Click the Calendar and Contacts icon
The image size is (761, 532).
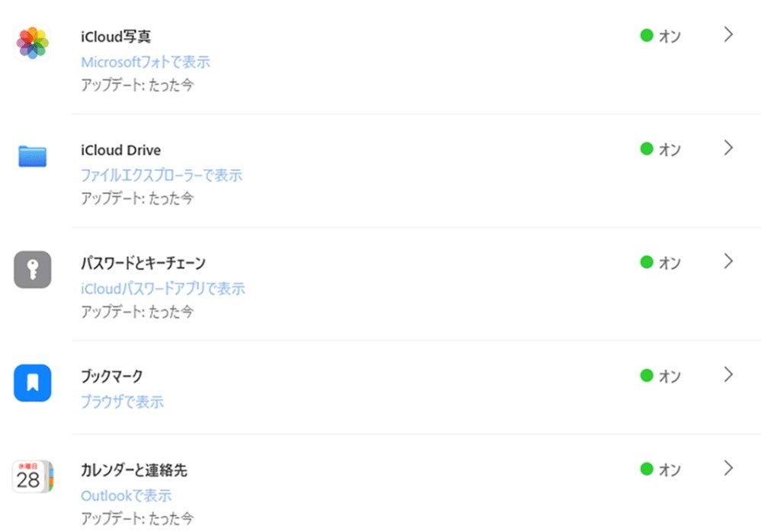click(x=33, y=477)
